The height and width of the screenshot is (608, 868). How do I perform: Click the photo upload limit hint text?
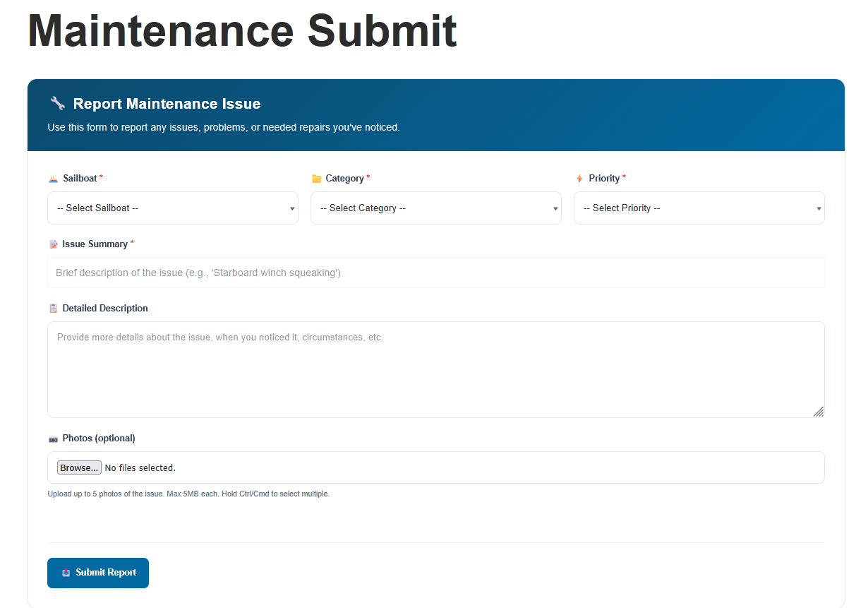188,494
